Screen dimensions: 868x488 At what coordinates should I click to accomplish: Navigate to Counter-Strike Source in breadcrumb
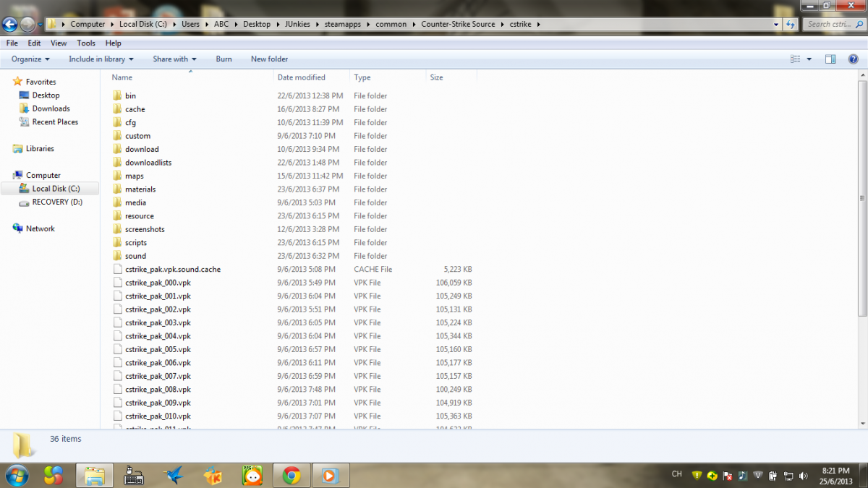tap(459, 24)
